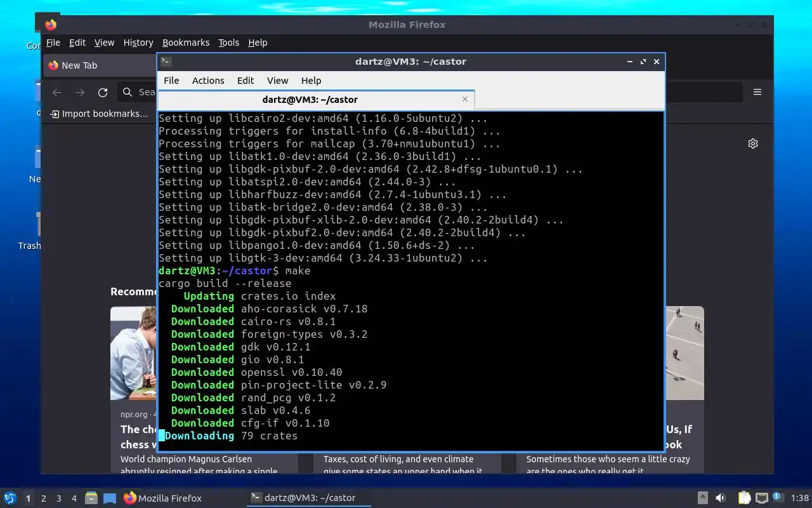Open the terminal Edit menu

click(x=246, y=81)
